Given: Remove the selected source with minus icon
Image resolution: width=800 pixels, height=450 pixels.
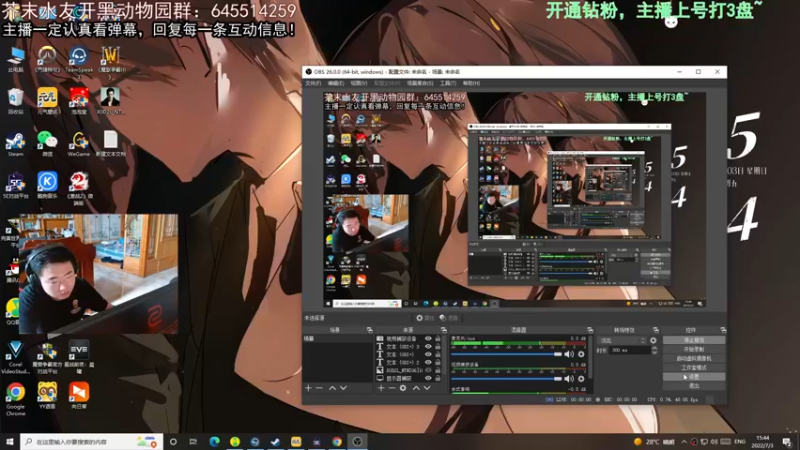Looking at the screenshot, I should click(392, 388).
